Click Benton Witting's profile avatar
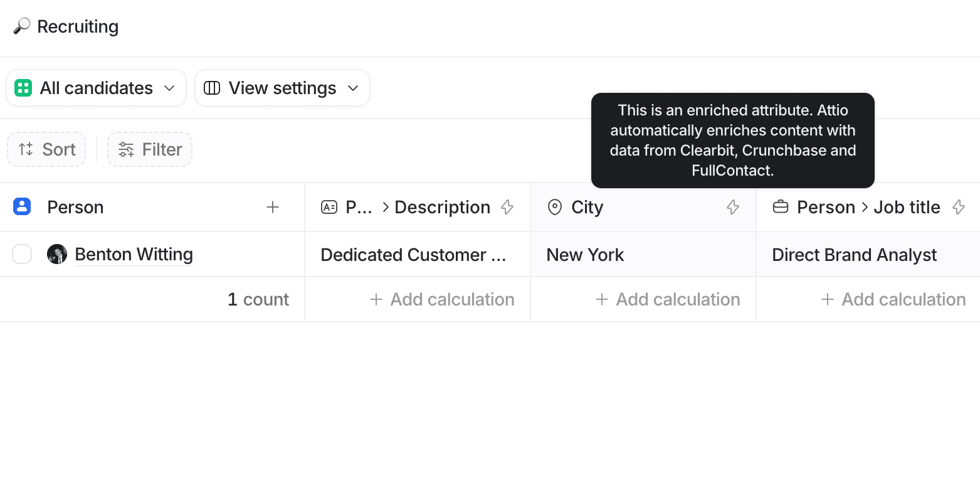The width and height of the screenshot is (980, 478). tap(57, 254)
